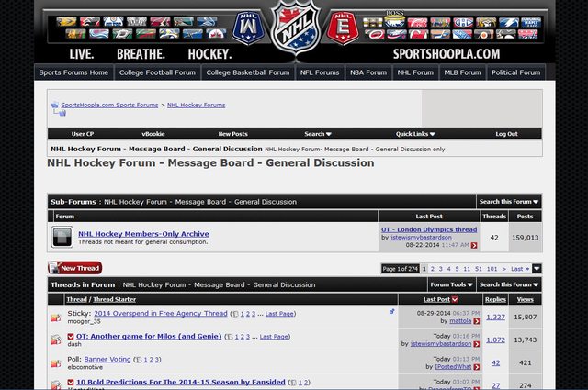588x390 pixels.
Task: Click the Edmonton Oilers team logo
Action: (113, 21)
